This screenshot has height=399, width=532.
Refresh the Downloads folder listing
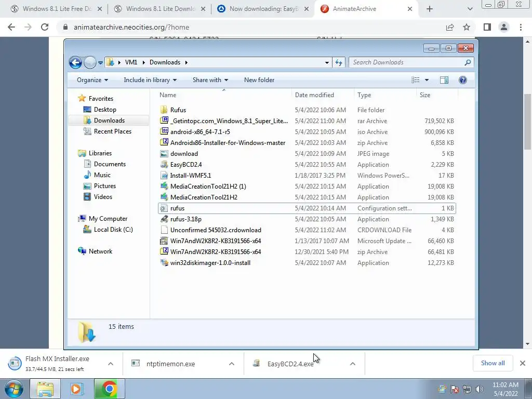pos(339,62)
